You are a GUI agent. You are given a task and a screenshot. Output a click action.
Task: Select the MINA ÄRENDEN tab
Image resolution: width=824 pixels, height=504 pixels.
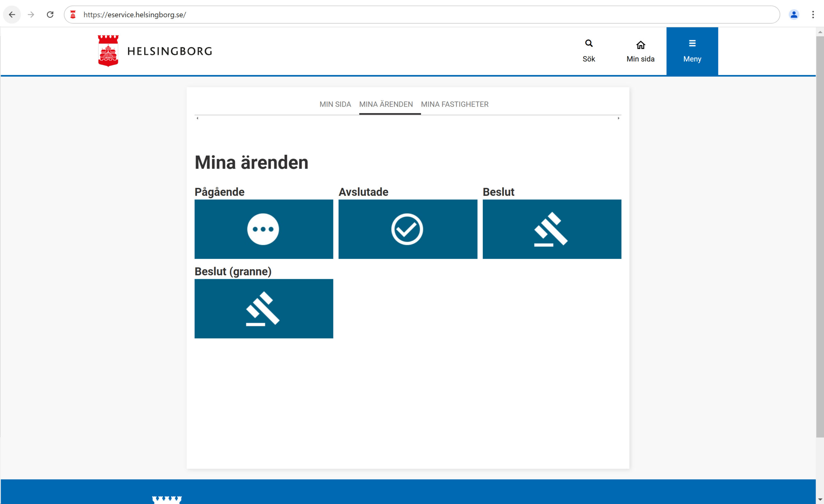386,104
